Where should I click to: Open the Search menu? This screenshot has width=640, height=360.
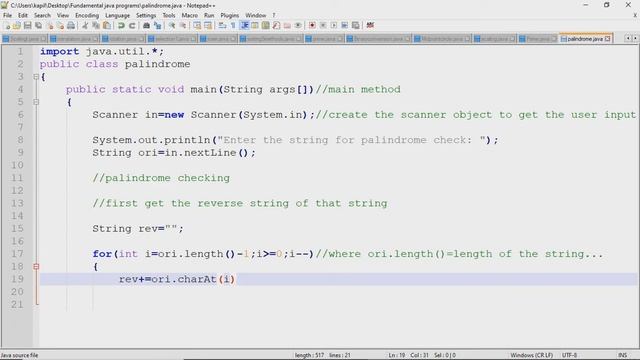point(42,15)
